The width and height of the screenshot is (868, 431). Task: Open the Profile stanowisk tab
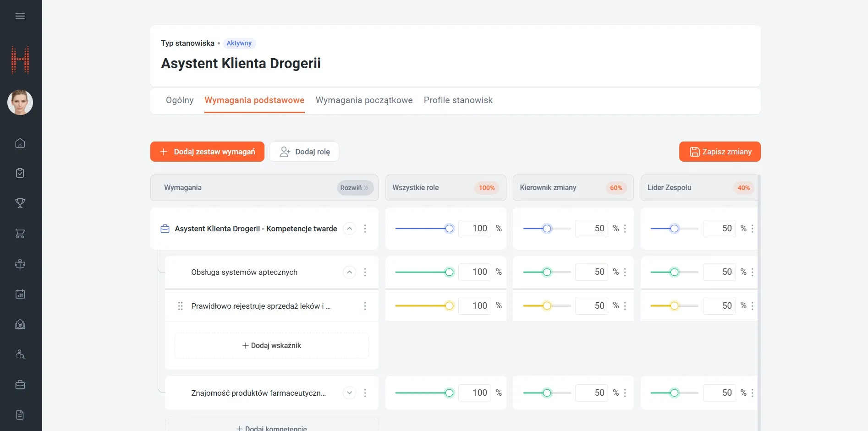pyautogui.click(x=458, y=100)
